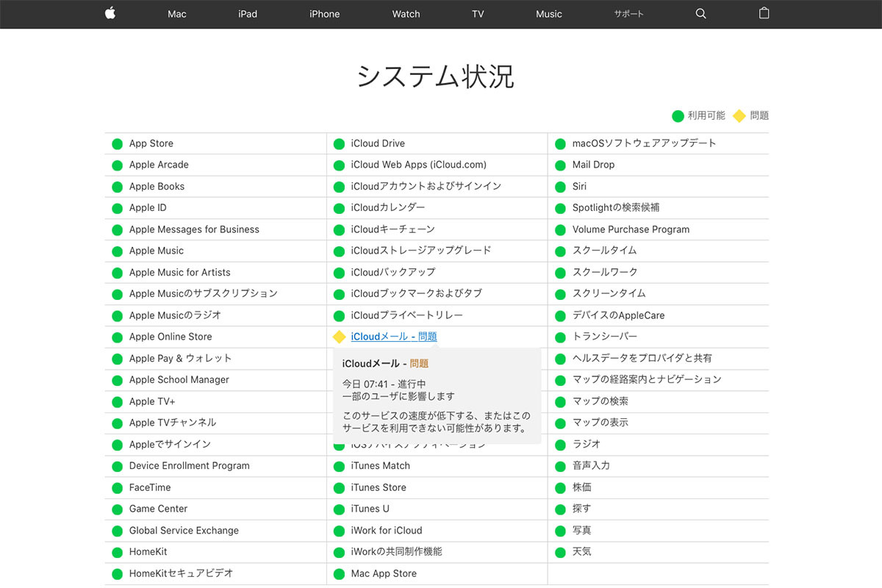Click green status dot beside Game Center

point(117,509)
